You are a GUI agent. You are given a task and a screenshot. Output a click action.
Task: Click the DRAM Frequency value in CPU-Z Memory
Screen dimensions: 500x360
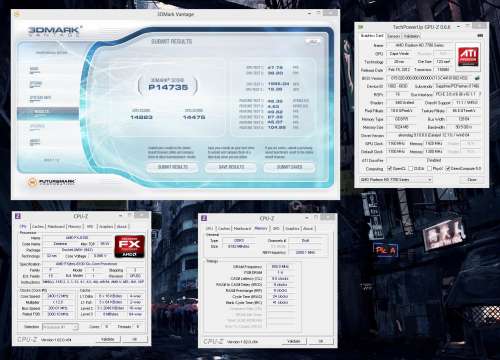tap(280, 266)
